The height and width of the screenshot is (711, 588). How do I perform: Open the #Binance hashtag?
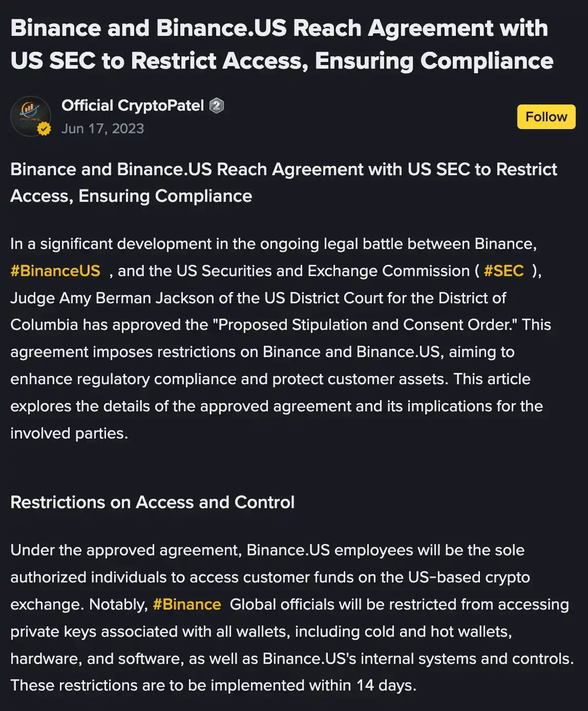click(186, 604)
